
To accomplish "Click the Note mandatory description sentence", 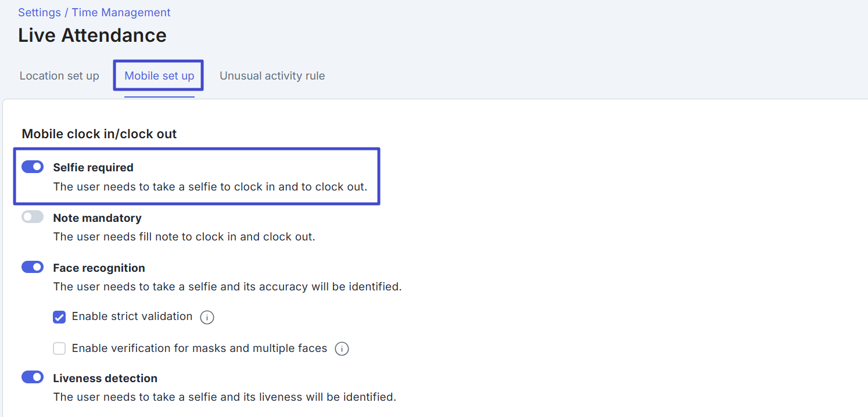I will coord(184,237).
